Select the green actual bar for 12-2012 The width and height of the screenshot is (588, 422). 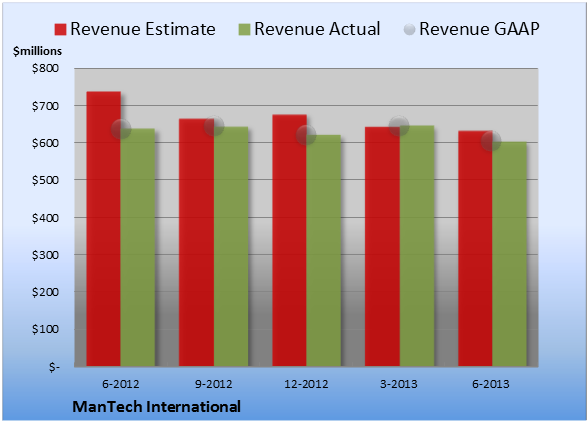[x=324, y=251]
